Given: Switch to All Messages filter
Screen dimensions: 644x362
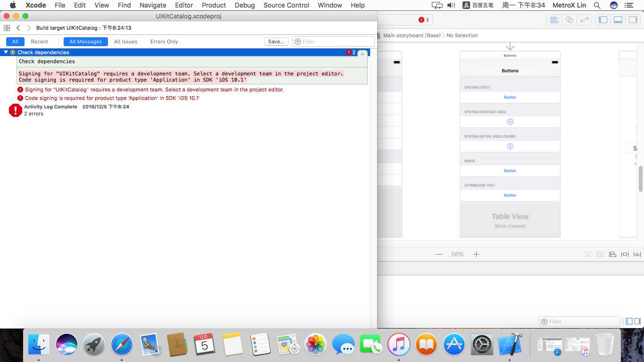Looking at the screenshot, I should [86, 41].
